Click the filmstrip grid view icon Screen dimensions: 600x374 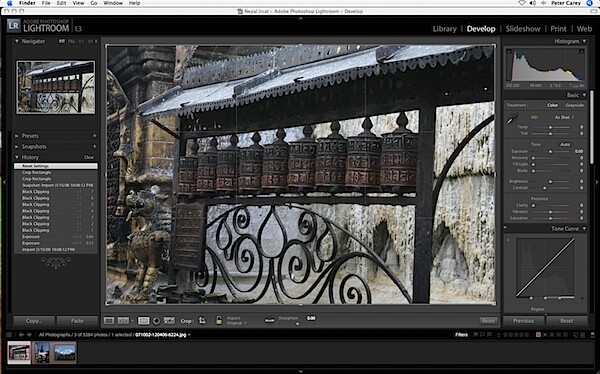click(x=10, y=335)
